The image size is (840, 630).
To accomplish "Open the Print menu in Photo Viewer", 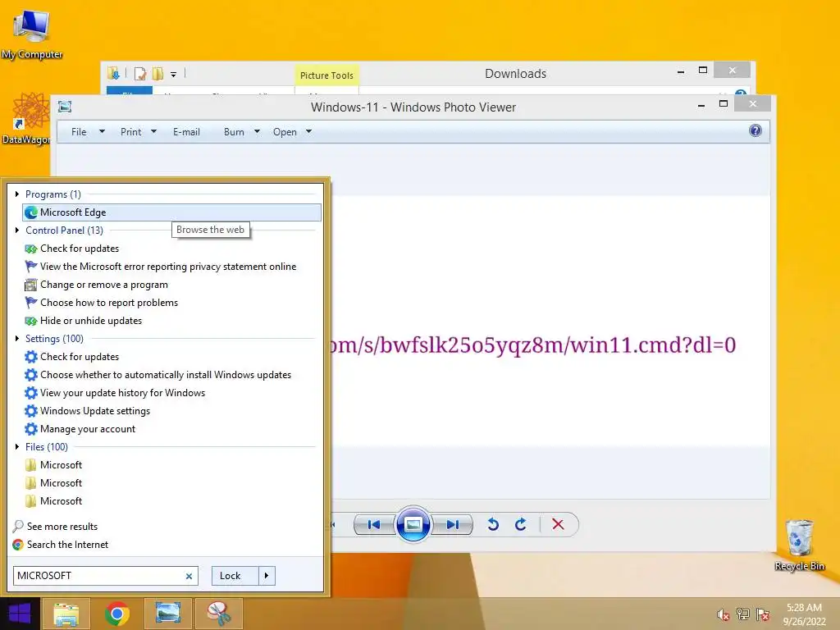I will tap(138, 132).
